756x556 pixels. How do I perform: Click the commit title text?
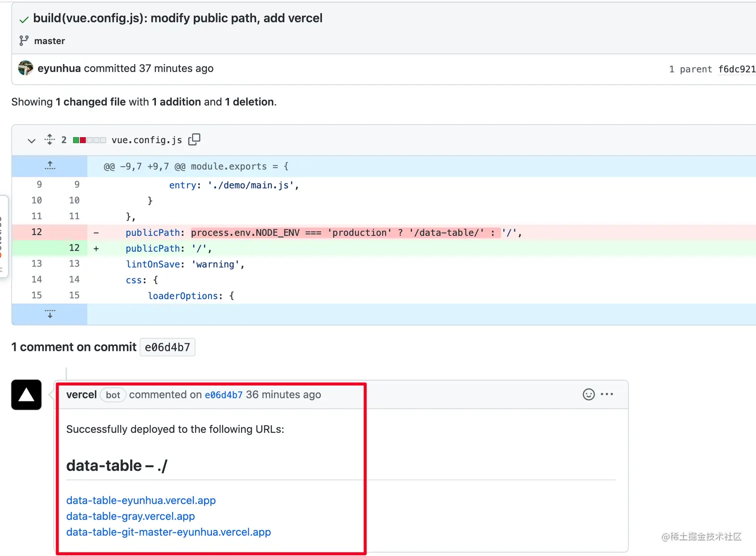[177, 19]
